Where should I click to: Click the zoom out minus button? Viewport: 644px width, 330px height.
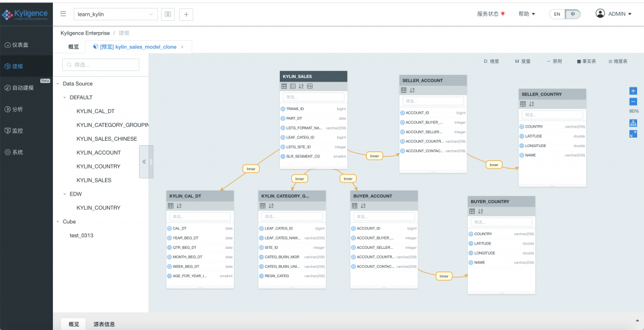coord(633,101)
